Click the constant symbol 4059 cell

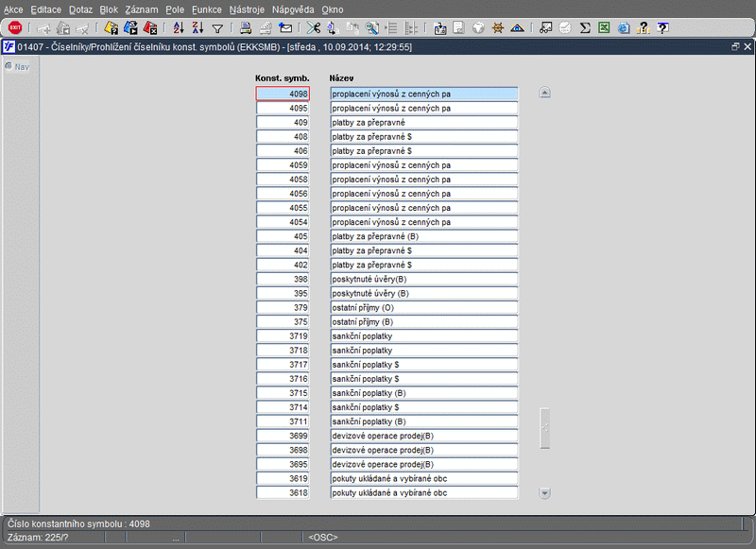click(x=283, y=164)
